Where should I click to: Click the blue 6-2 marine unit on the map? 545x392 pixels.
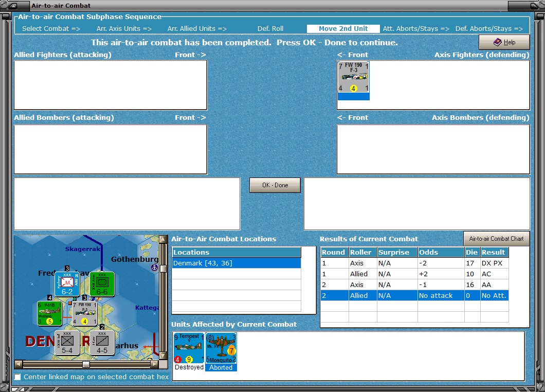[67, 284]
